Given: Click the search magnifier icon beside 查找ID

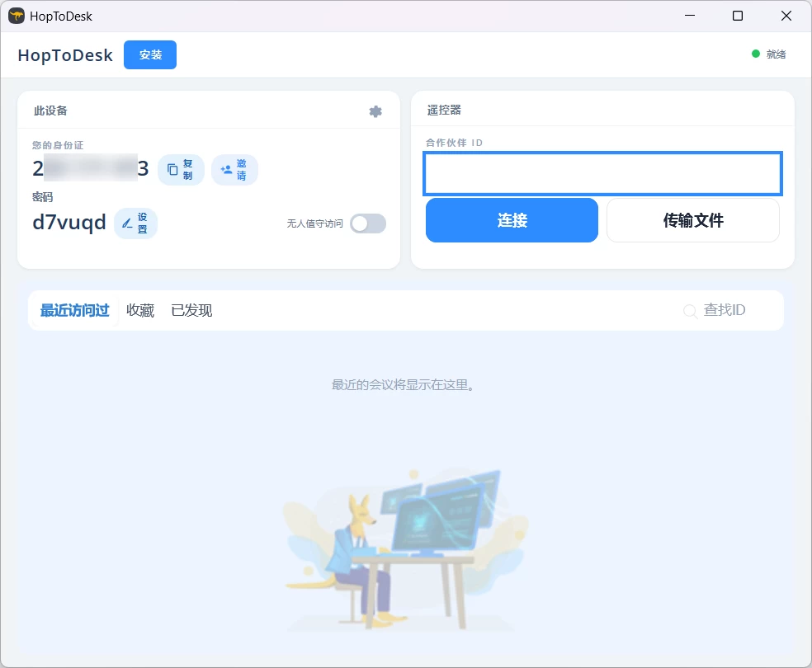Looking at the screenshot, I should [x=690, y=310].
